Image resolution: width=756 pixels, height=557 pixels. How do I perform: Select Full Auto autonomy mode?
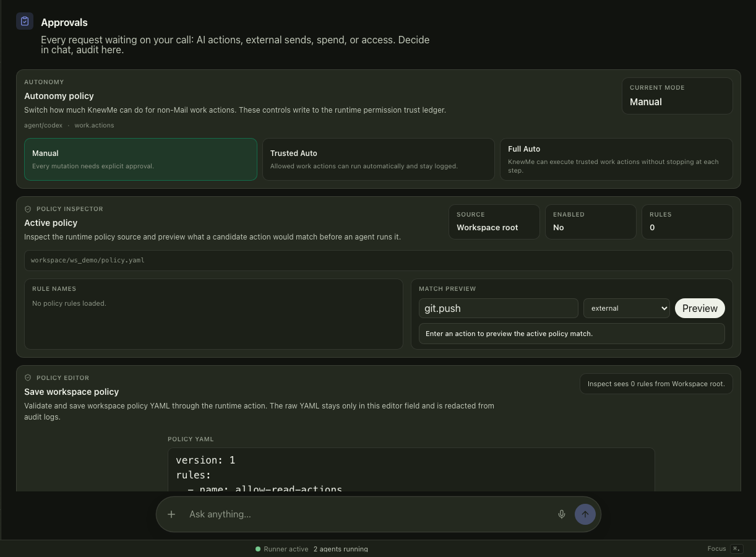(617, 159)
